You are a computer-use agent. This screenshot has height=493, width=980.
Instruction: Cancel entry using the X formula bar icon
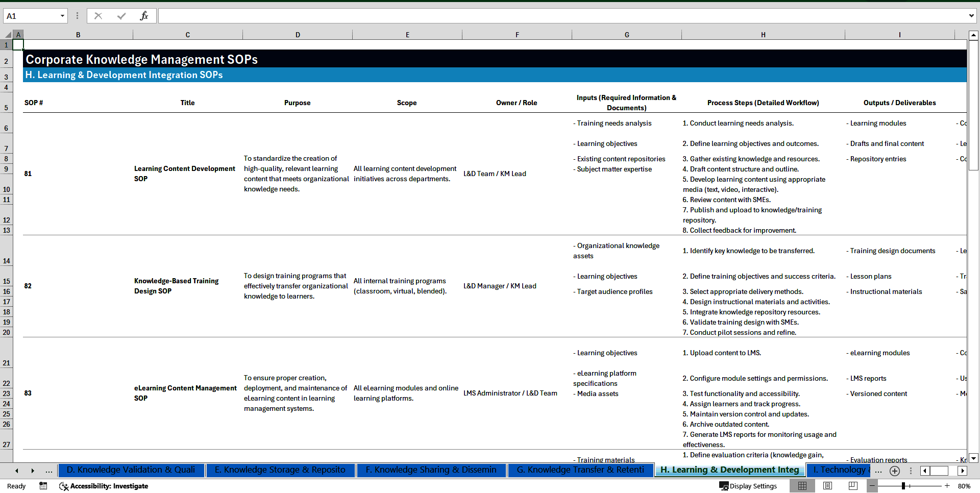[x=98, y=16]
